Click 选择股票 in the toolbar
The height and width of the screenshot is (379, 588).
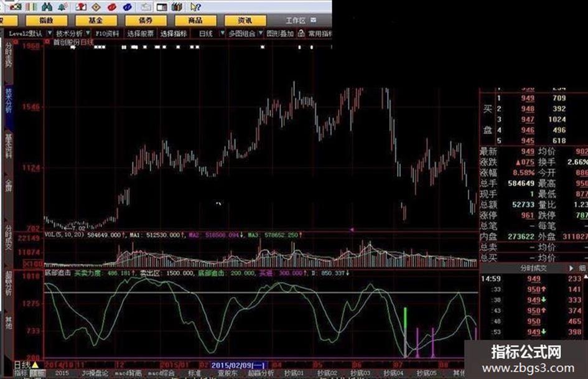[140, 34]
